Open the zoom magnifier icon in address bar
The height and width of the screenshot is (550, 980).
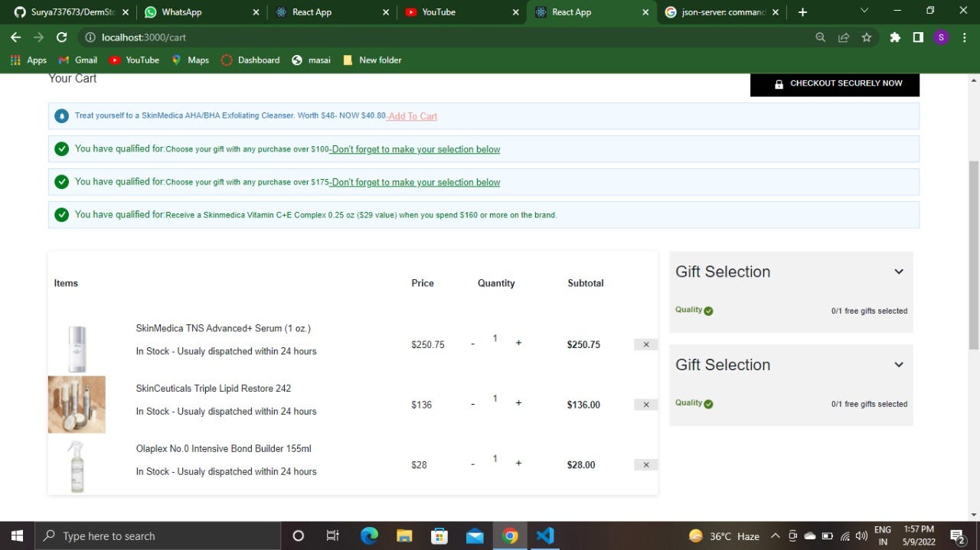click(820, 37)
